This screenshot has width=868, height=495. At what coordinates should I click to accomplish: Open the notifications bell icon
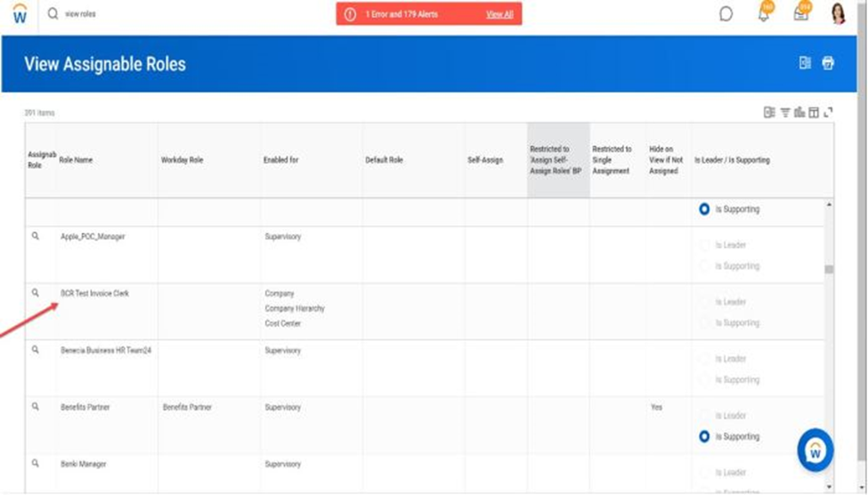pyautogui.click(x=763, y=14)
